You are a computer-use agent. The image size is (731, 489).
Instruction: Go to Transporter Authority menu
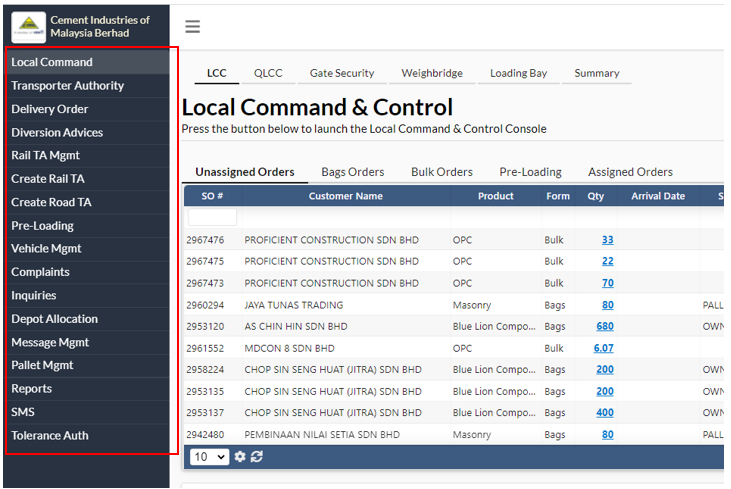click(x=87, y=86)
